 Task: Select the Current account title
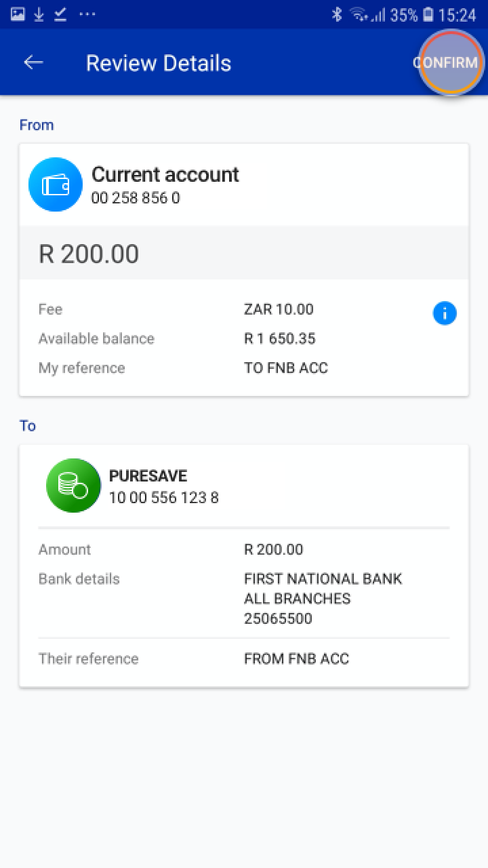(165, 174)
